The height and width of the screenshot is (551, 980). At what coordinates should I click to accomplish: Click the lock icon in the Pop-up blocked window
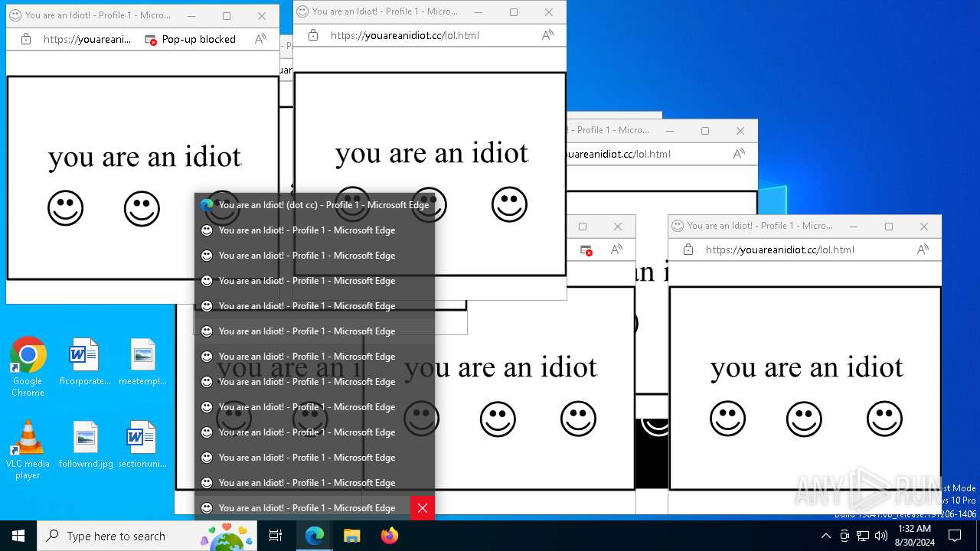[26, 39]
